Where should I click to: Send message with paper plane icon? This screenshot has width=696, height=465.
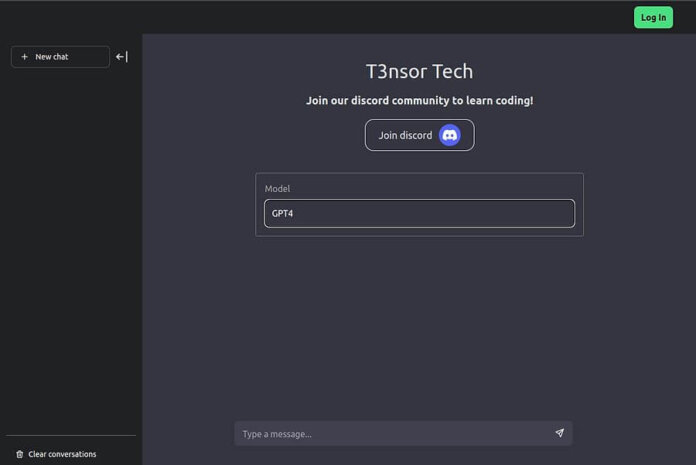[559, 433]
